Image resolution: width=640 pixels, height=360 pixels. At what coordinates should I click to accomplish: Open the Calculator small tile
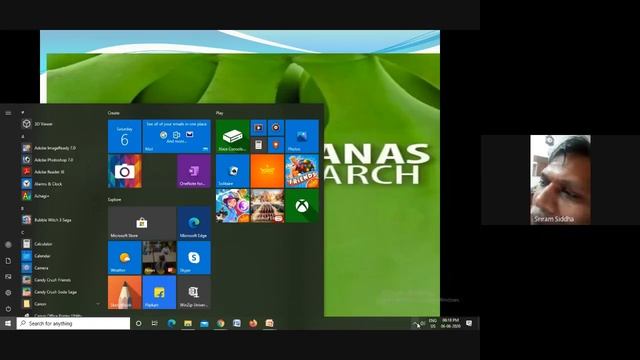coord(258,145)
